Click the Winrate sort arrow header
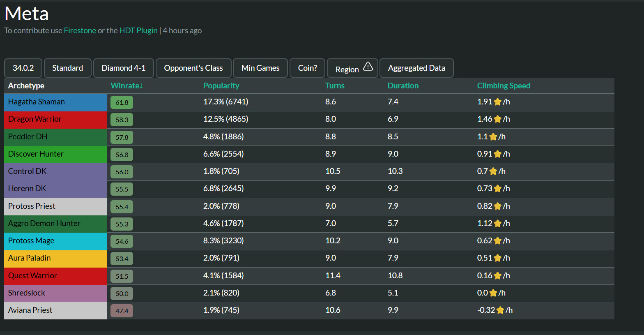Viewport: 644px width, 335px height. click(x=126, y=85)
